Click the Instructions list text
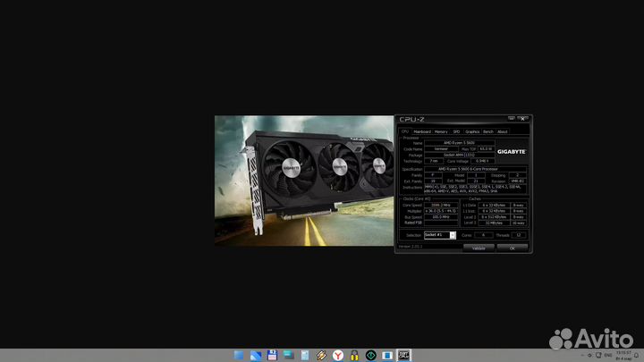Screen dimensions: 644x362 [475, 189]
